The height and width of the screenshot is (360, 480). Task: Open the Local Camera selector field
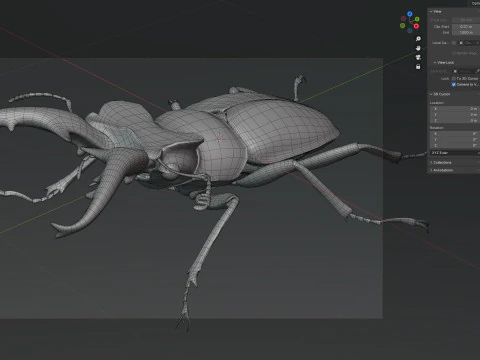tap(469, 43)
